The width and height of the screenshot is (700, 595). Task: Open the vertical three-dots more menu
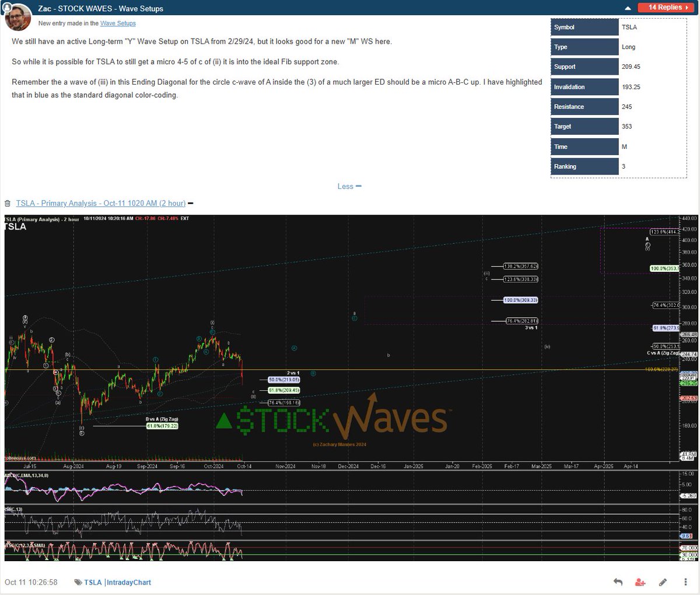point(685,582)
